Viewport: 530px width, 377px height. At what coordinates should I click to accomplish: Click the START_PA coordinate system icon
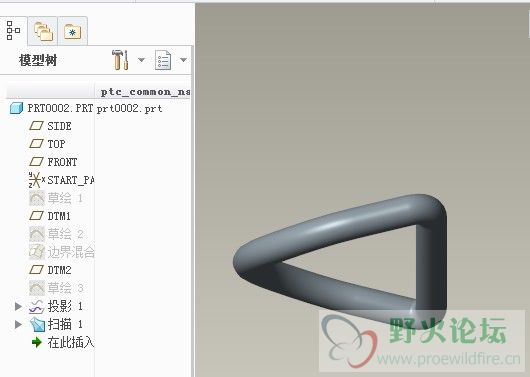(37, 180)
